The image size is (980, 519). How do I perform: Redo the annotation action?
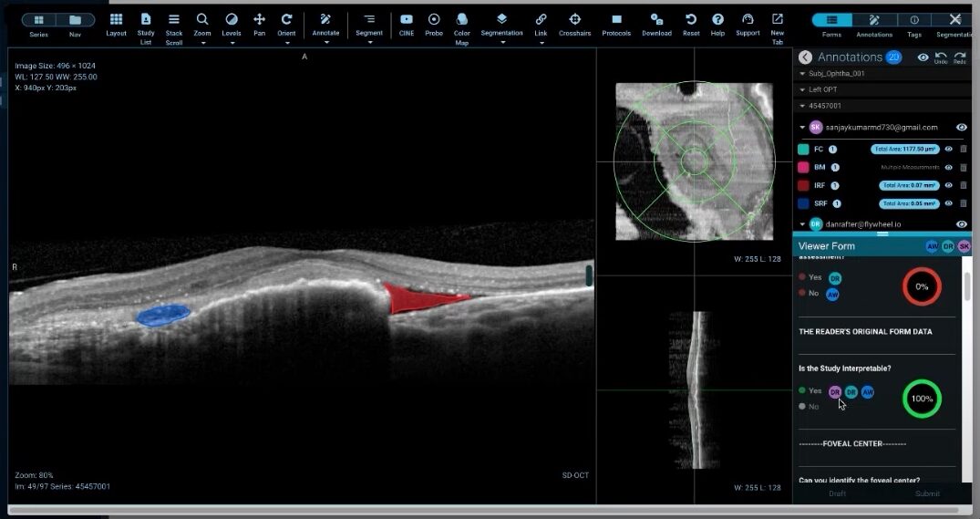coord(960,57)
